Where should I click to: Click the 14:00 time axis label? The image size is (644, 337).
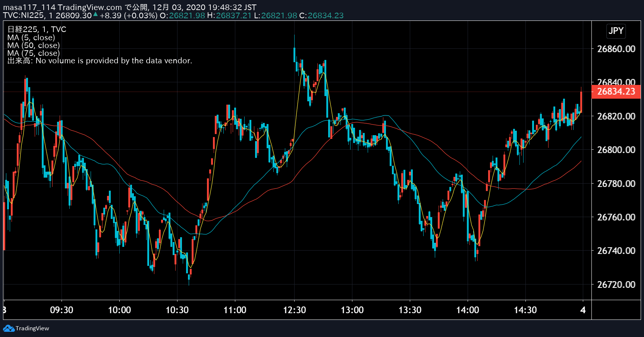[x=468, y=310]
